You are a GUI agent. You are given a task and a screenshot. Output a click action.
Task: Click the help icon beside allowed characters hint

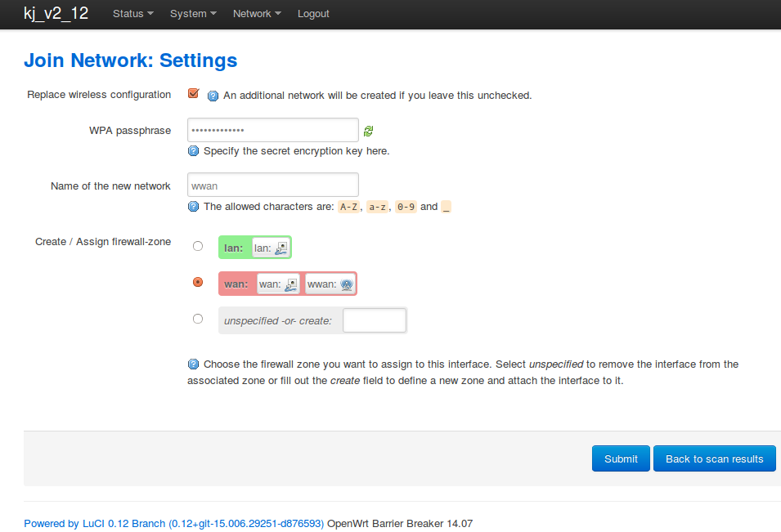[x=194, y=207]
